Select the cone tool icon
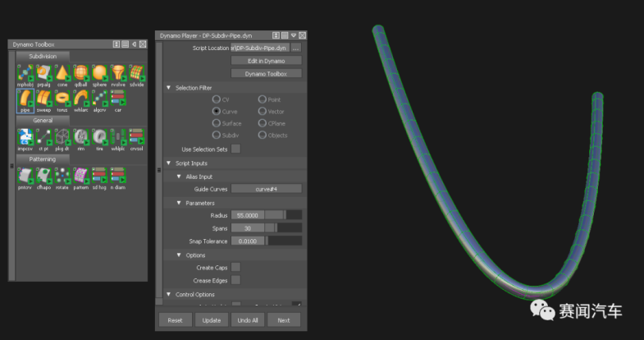Image resolution: width=644 pixels, height=340 pixels. (62, 73)
